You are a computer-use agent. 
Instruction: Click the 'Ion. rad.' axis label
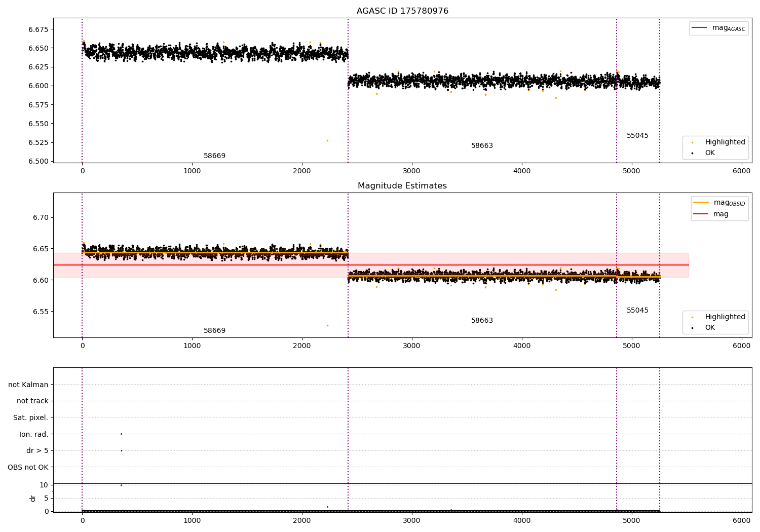click(34, 434)
